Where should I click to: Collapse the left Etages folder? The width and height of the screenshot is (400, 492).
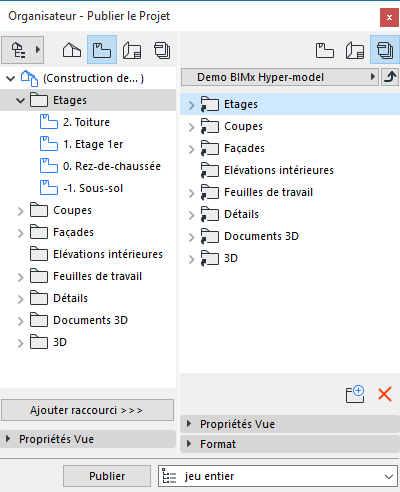pos(20,100)
